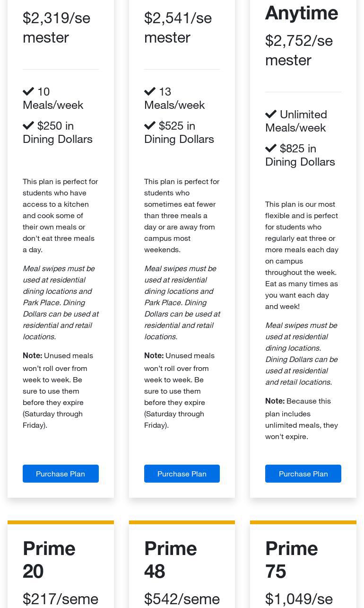Screen dimensions: 364x608
Task: Click the $1,049 Prime 75 price
Action: point(299,599)
